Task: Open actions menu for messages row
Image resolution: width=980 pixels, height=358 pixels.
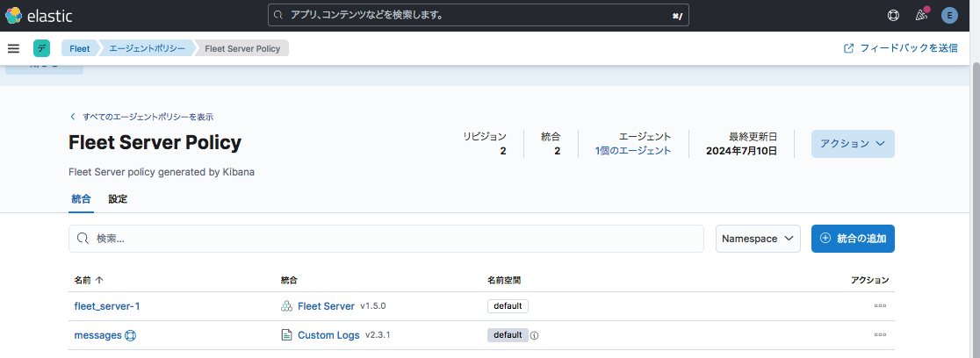Action: click(879, 335)
